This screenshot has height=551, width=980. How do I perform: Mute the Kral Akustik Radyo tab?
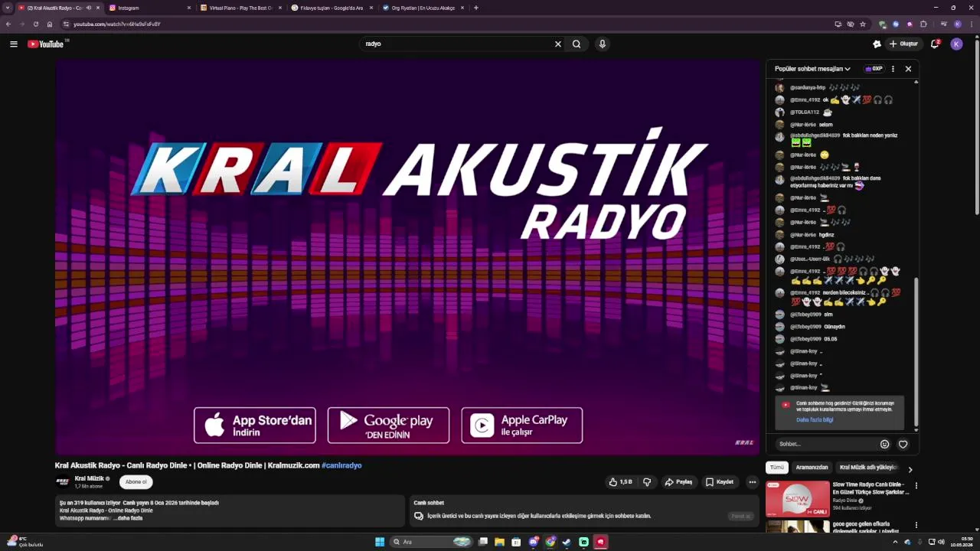(89, 8)
